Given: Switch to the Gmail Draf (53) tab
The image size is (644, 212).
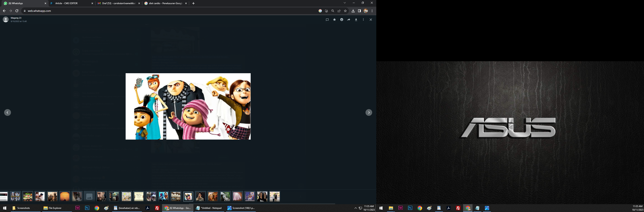Looking at the screenshot, I should point(119,3).
